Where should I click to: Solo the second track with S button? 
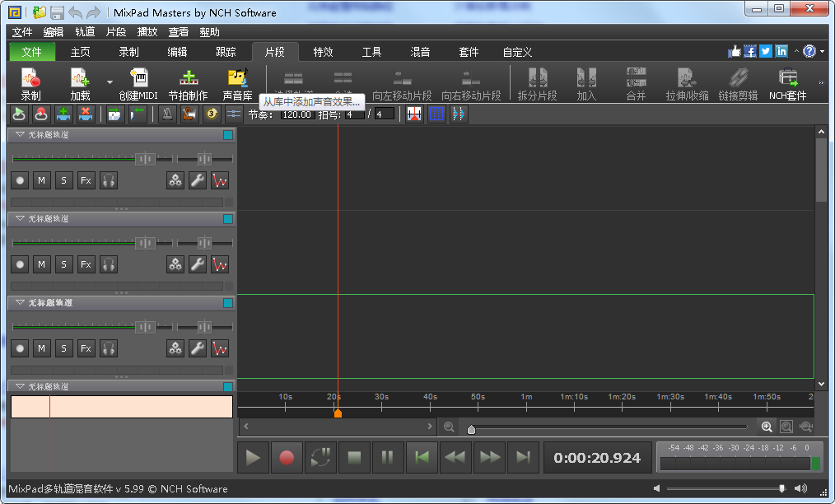[x=64, y=264]
